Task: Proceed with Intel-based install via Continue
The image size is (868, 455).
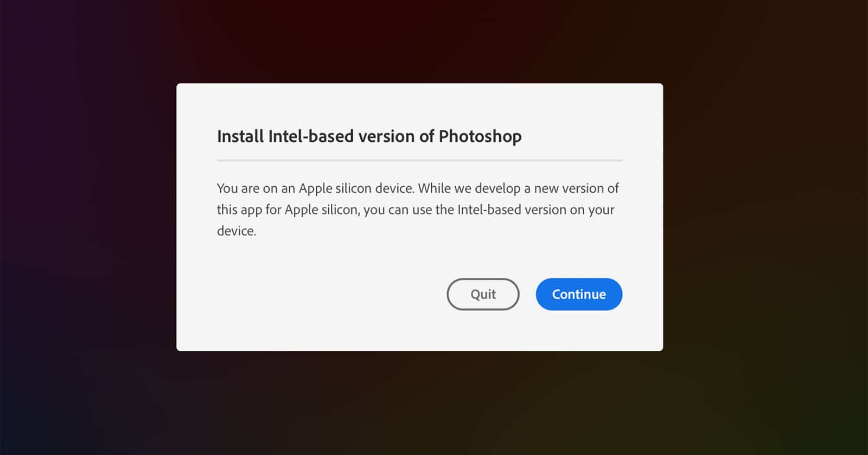Action: 579,294
